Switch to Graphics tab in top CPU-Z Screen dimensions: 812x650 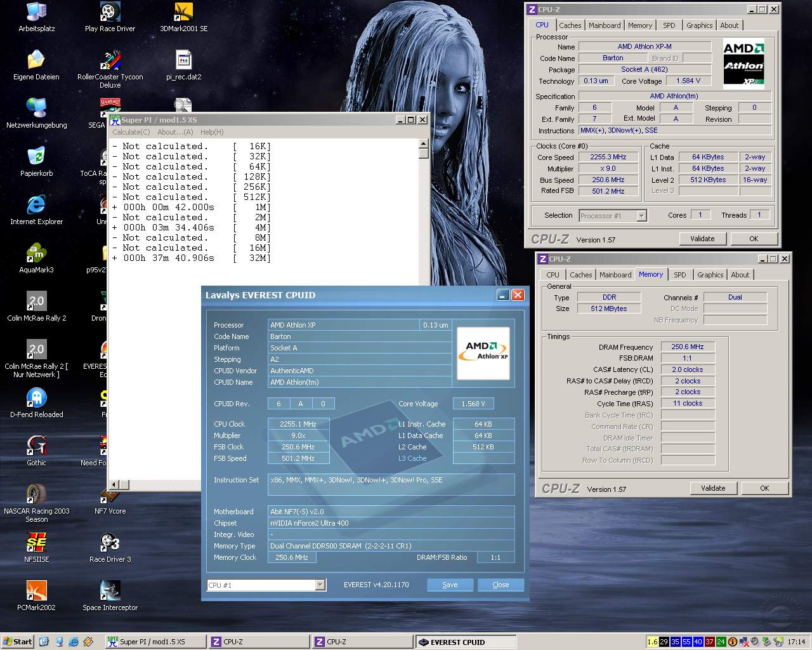click(x=699, y=25)
